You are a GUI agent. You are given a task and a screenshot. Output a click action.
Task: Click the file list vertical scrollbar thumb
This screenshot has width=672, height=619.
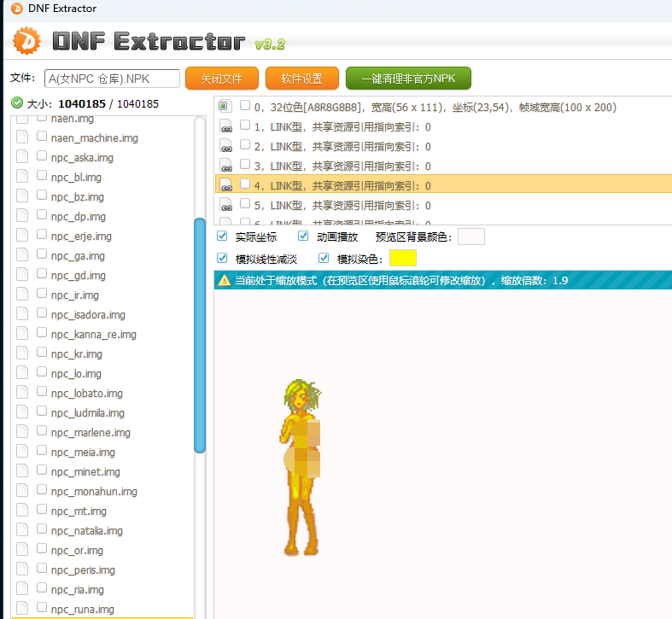[200, 336]
